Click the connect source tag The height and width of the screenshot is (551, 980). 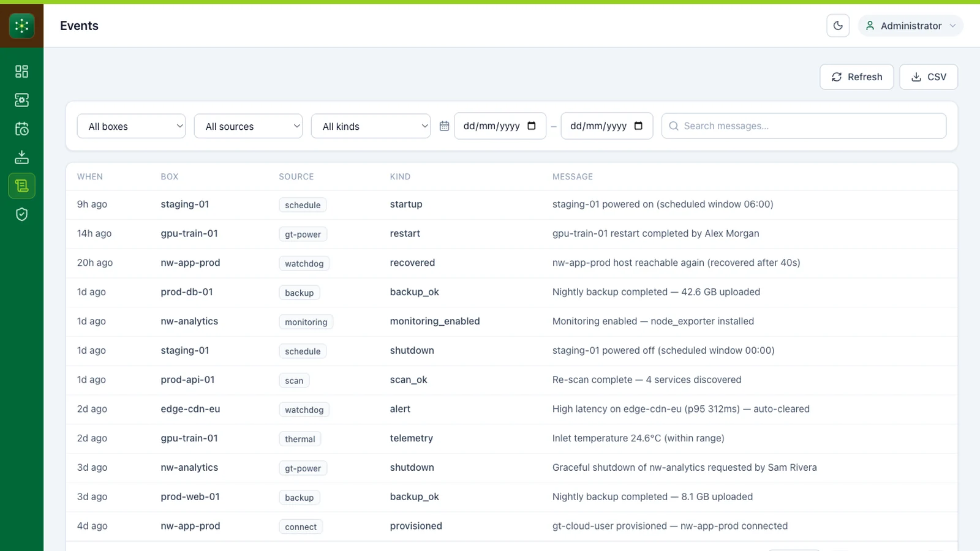pos(301,527)
